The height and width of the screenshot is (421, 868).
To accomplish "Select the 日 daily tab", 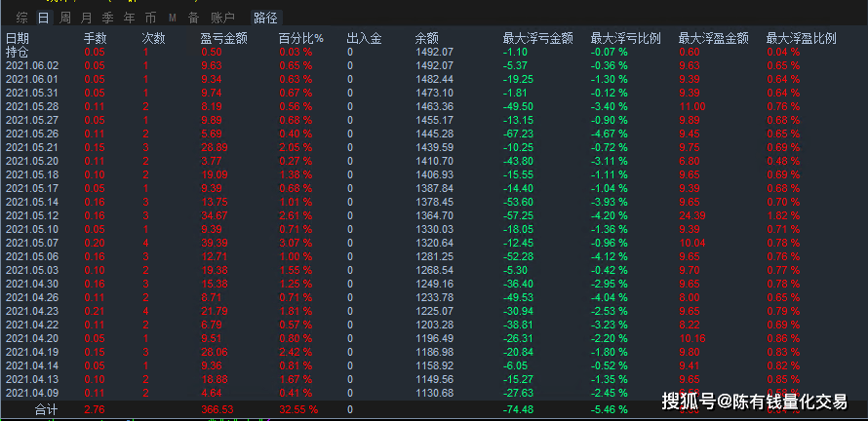I will (43, 18).
